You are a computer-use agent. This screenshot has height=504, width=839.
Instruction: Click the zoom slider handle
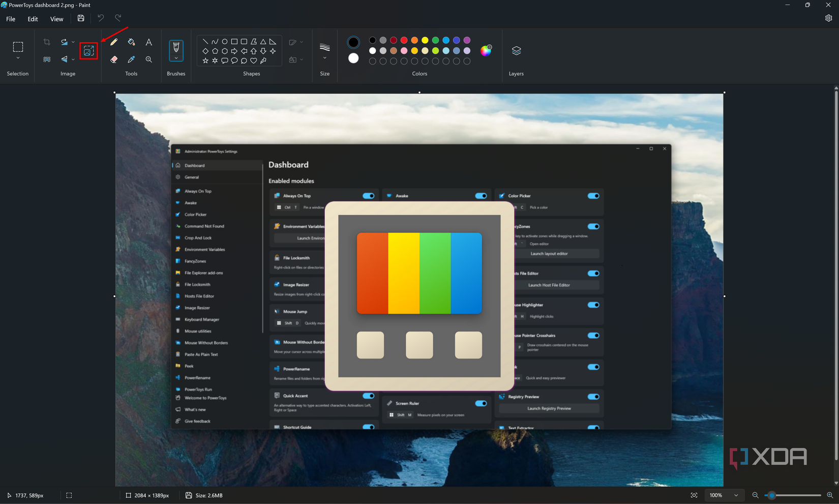pos(772,495)
